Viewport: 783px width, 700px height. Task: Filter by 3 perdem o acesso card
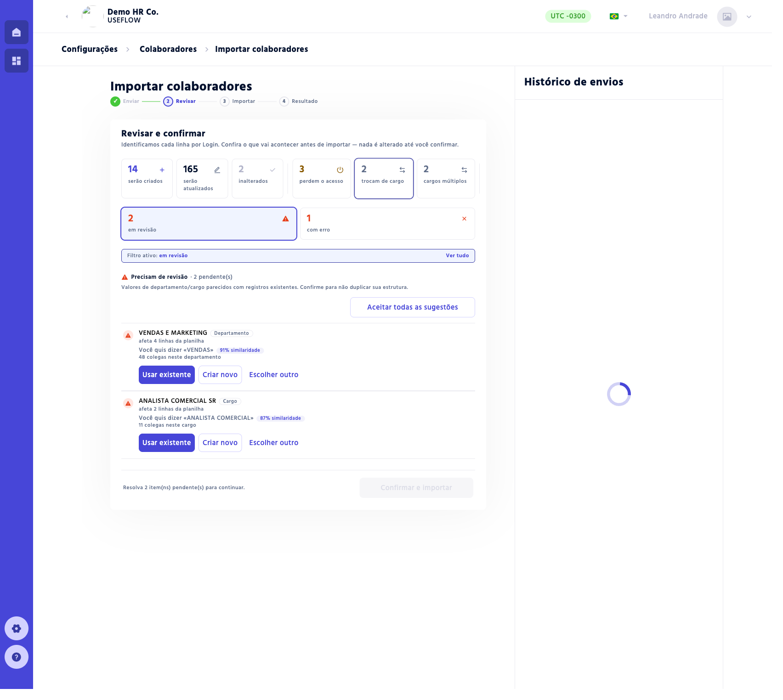(x=322, y=179)
